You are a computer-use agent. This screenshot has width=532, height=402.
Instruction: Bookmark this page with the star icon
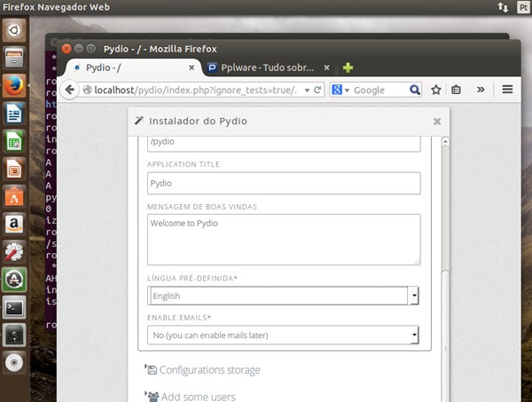[436, 90]
